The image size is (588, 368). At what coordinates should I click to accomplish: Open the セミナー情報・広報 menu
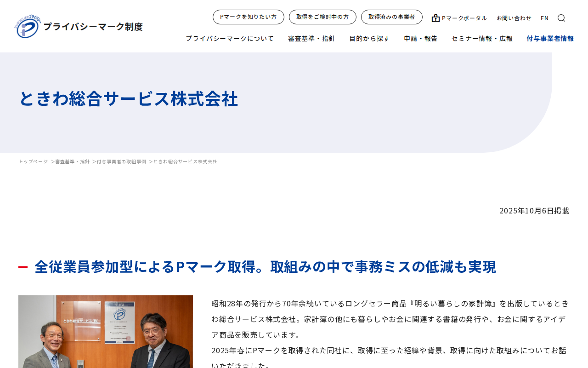point(482,39)
